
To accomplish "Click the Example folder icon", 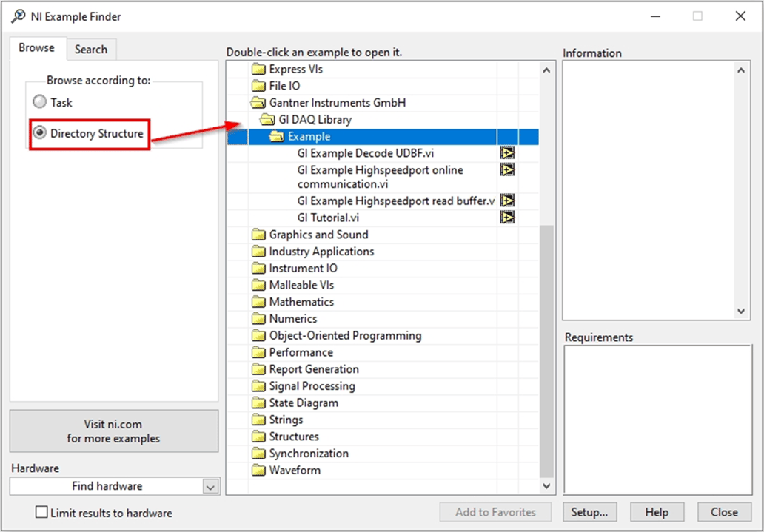I will point(277,136).
